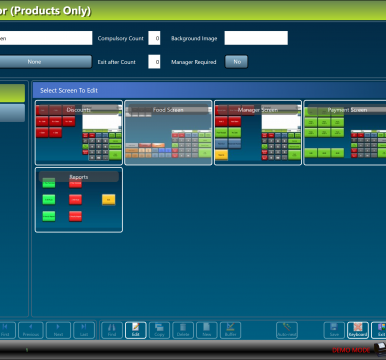Go to the Previous record

[x=31, y=330]
